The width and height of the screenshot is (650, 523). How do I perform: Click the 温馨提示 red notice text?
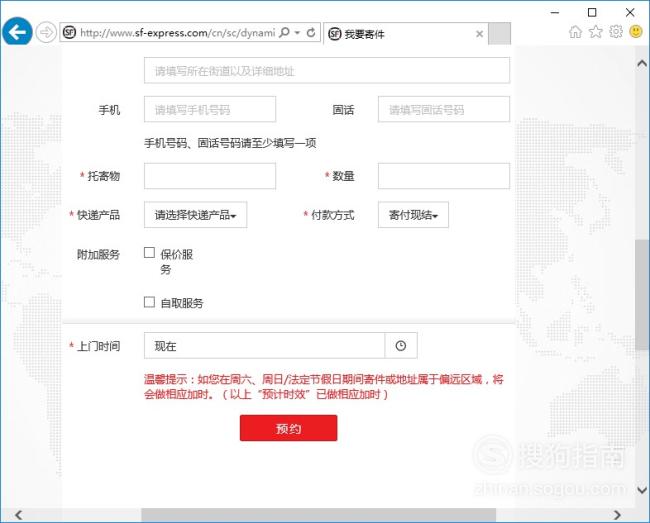pyautogui.click(x=324, y=387)
